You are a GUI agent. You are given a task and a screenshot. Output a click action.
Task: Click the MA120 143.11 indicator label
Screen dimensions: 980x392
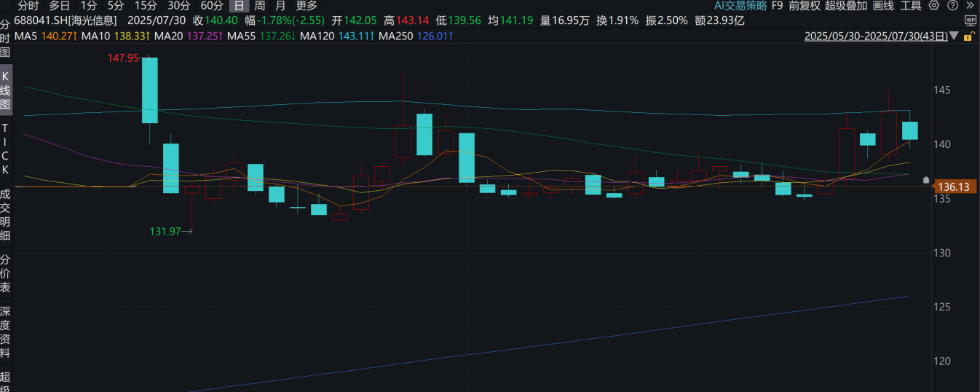337,36
